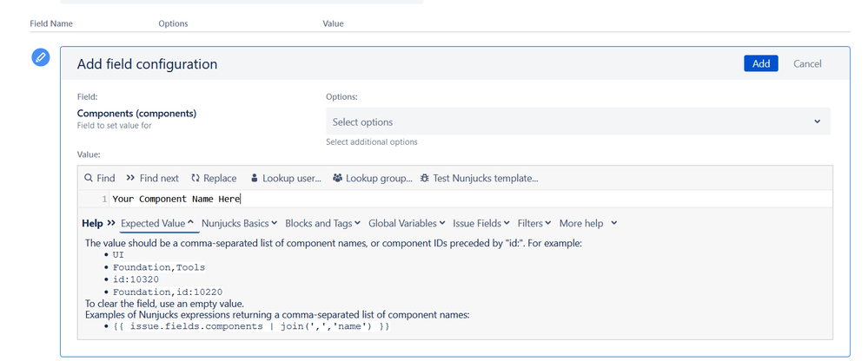Screen dimensions: 868x361
Task: Click the blue pencil edit icon
Action: [x=41, y=57]
